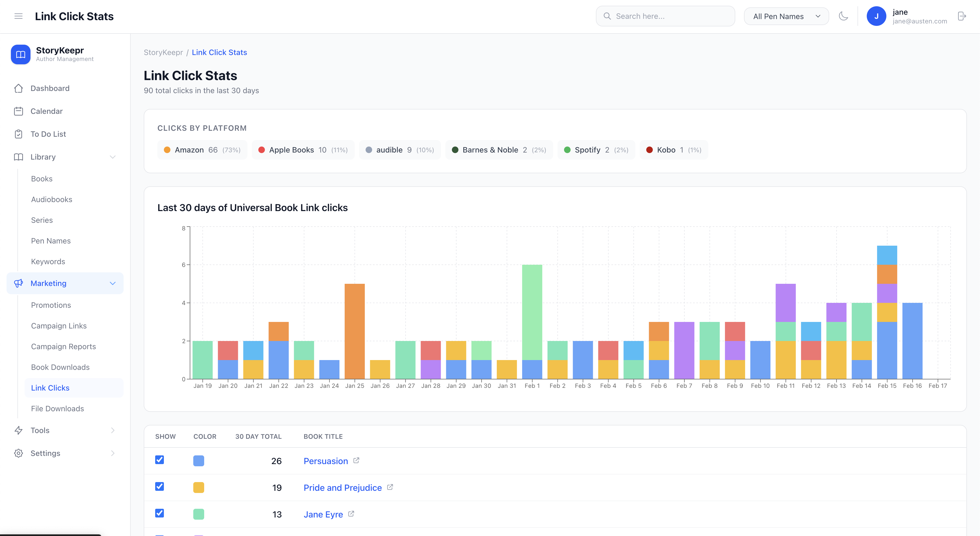Image resolution: width=980 pixels, height=536 pixels.
Task: Open the hamburger navigation menu
Action: (18, 16)
